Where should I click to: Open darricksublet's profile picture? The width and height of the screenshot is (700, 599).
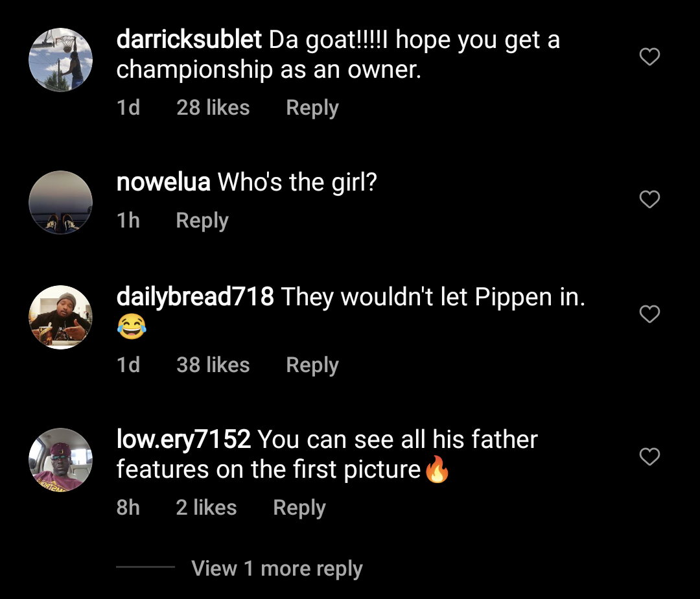pos(61,60)
